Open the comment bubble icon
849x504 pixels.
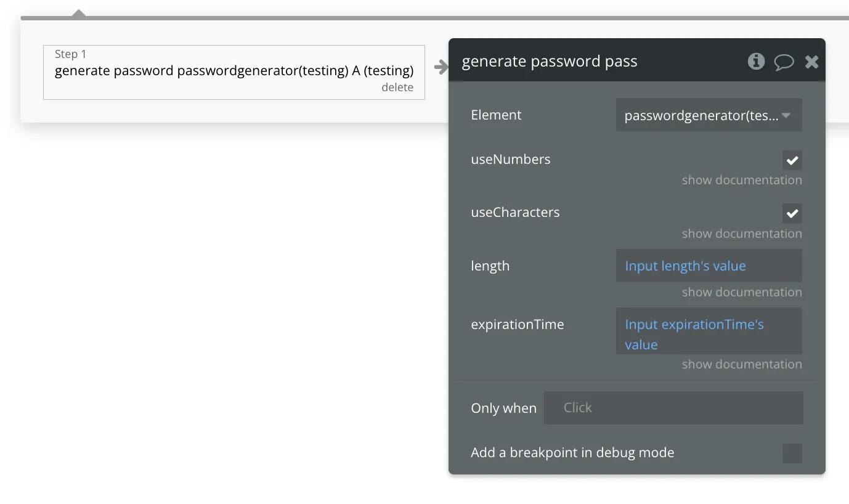pos(784,62)
